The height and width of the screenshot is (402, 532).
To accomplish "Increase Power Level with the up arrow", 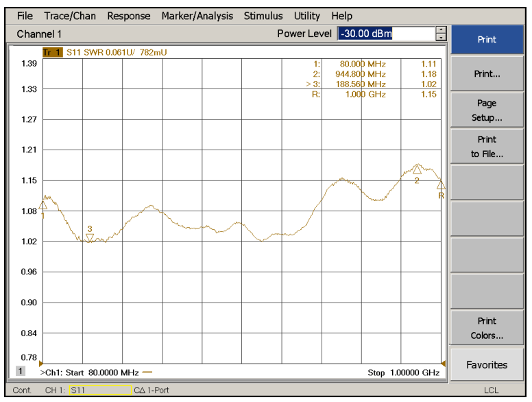I will tap(440, 30).
